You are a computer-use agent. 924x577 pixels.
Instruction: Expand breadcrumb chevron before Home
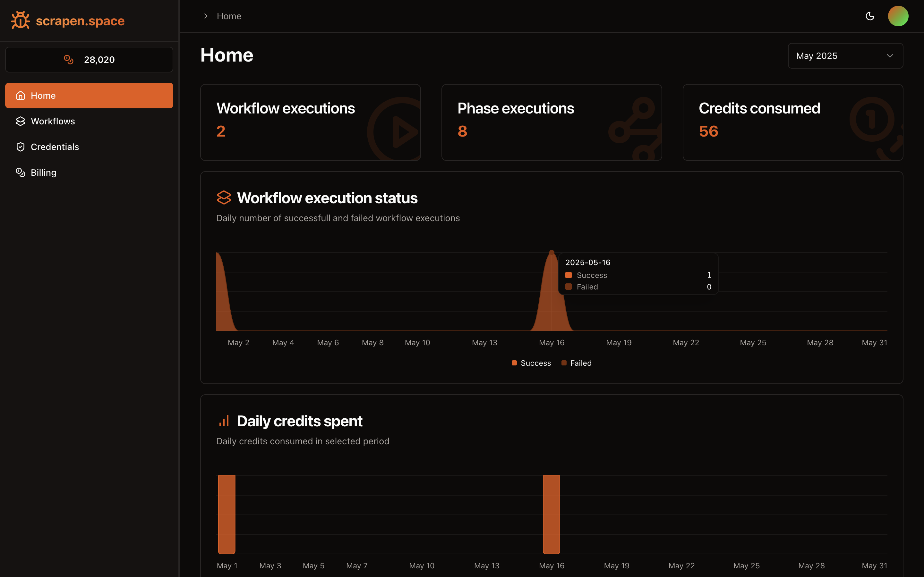(206, 16)
